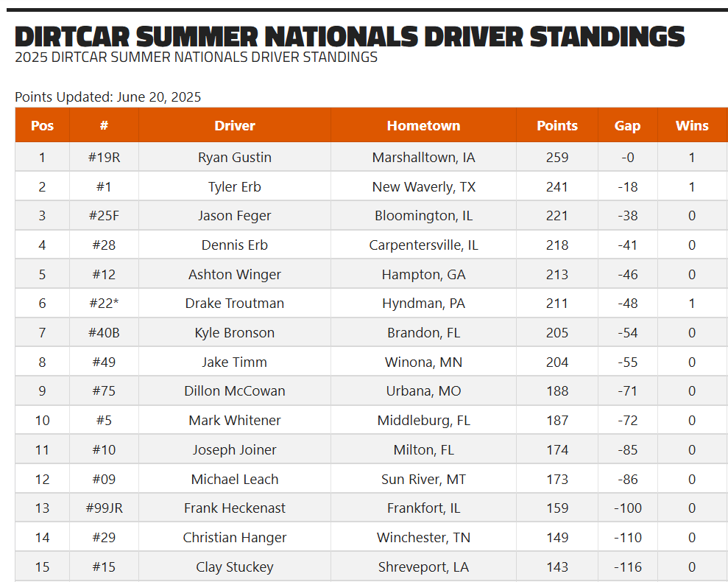Click Christian Hanger's gap value -110
728x582 pixels.
point(627,537)
